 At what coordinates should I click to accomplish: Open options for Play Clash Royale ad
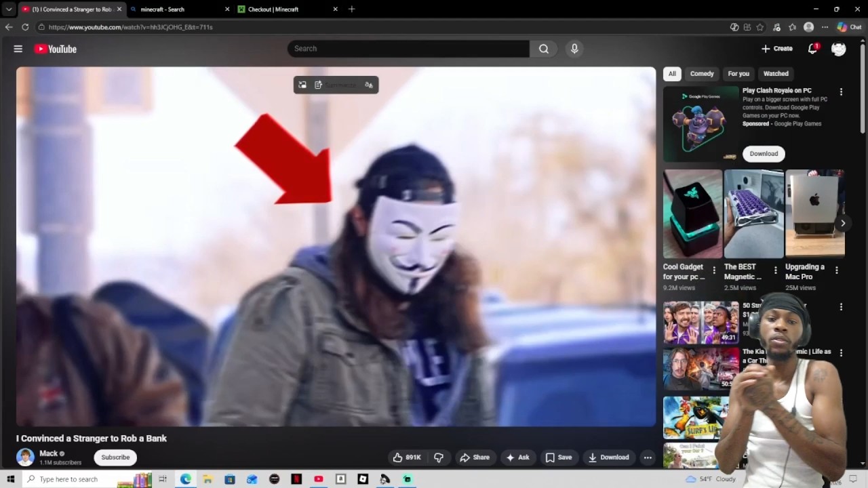click(841, 91)
